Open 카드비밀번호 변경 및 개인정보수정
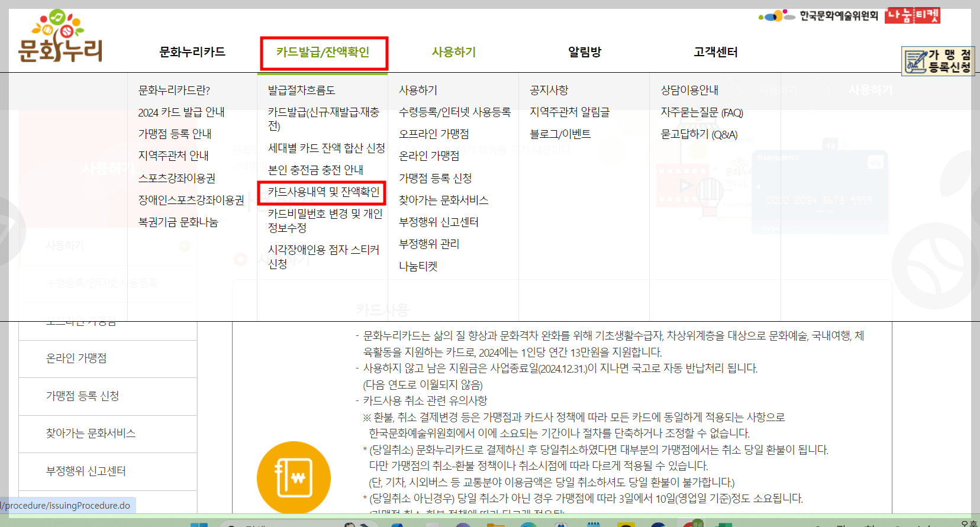This screenshot has width=980, height=527. coord(325,220)
